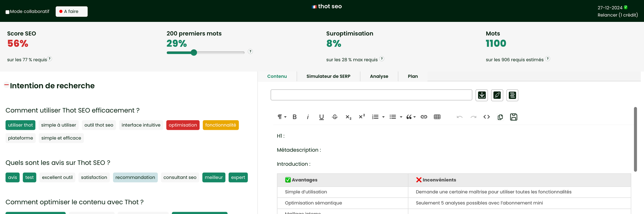
Task: Open the Analyse tab
Action: point(379,76)
